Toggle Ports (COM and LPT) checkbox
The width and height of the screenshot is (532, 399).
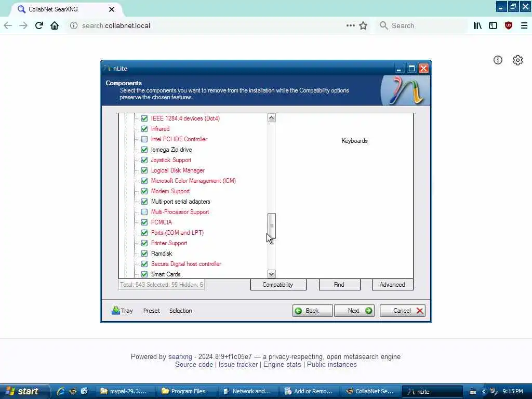tap(144, 233)
